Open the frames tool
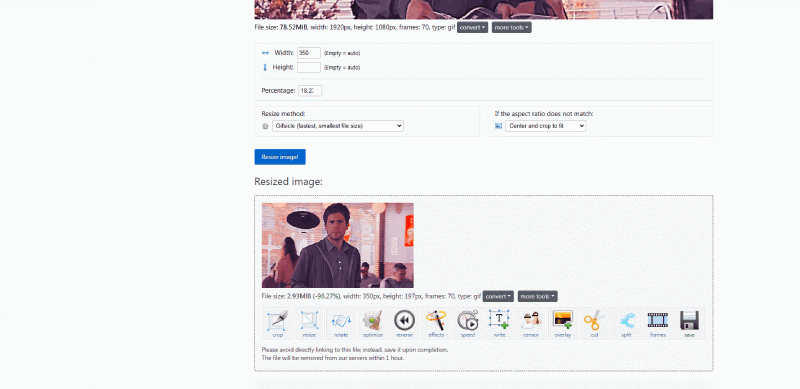Image resolution: width=800 pixels, height=389 pixels. pos(658,324)
